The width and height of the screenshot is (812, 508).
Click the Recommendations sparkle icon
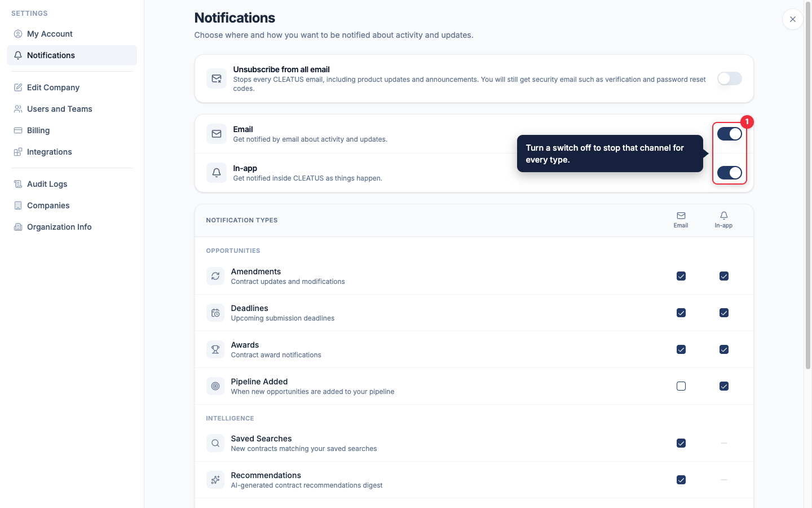pos(215,480)
